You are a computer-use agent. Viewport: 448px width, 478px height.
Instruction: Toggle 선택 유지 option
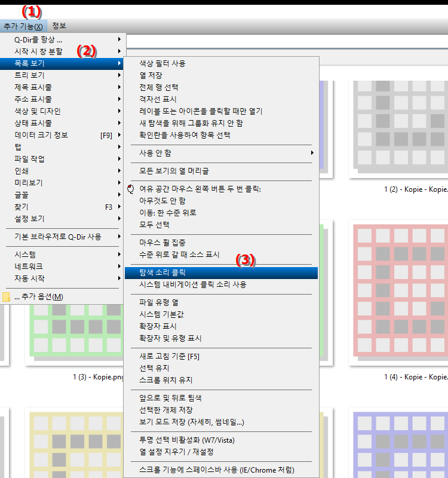point(221,368)
